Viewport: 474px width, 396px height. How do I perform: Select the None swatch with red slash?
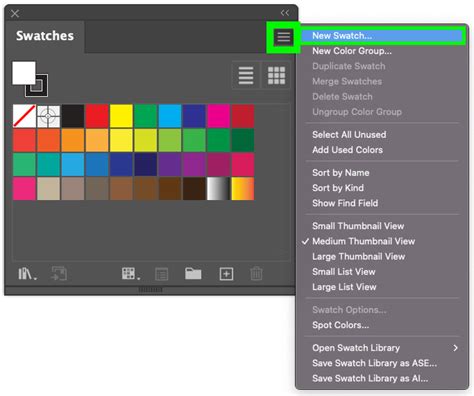click(24, 116)
